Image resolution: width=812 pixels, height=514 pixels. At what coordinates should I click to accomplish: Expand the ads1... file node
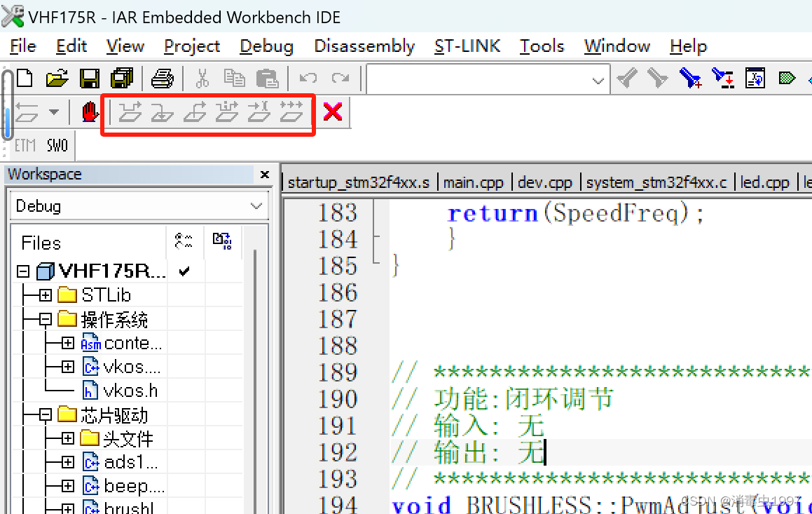click(68, 462)
